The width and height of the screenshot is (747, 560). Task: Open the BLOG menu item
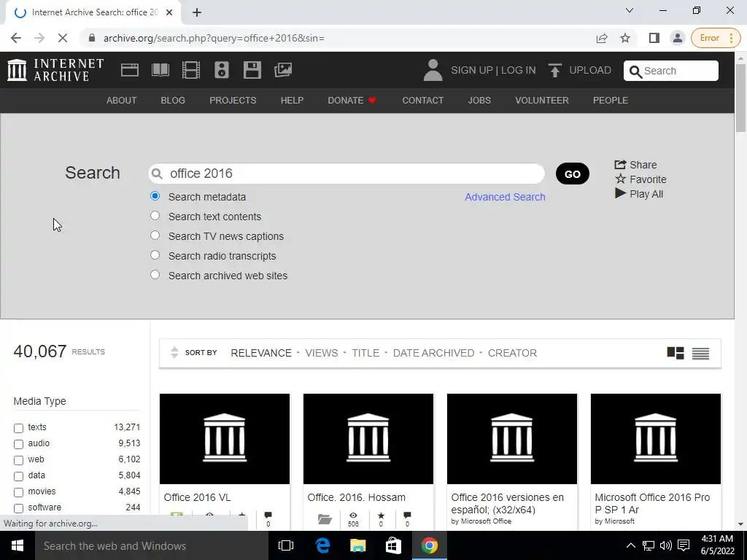173,101
